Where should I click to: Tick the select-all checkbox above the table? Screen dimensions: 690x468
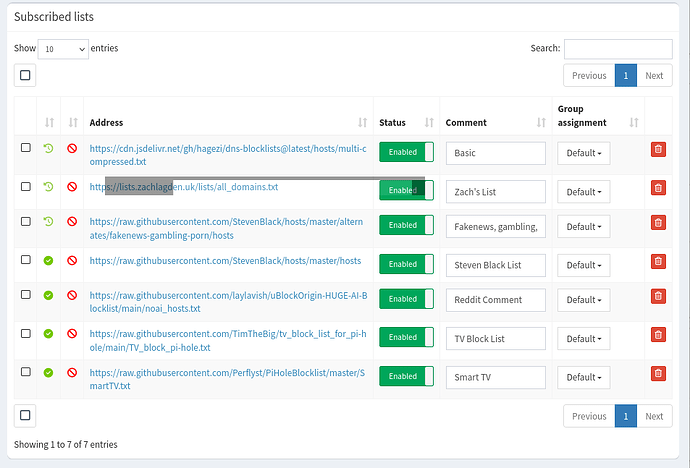pyautogui.click(x=25, y=75)
